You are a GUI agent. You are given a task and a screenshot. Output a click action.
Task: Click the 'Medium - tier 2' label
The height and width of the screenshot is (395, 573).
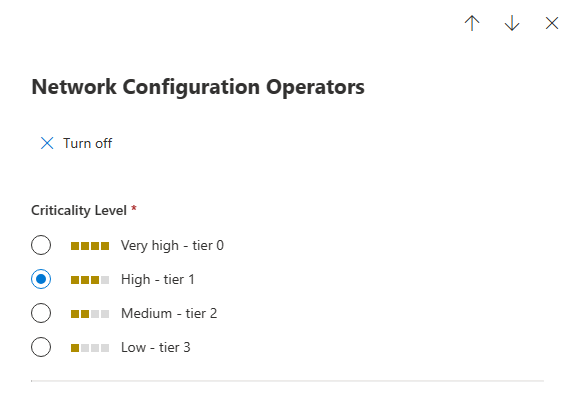coord(169,314)
